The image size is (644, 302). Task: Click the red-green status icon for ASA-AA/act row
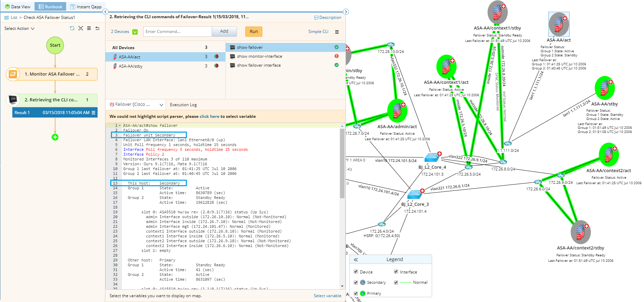coord(216,56)
